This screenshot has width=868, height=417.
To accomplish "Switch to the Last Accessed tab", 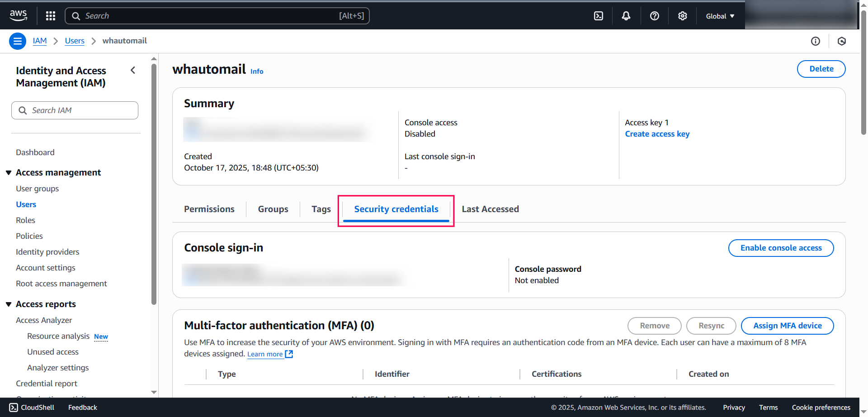I will pyautogui.click(x=490, y=209).
